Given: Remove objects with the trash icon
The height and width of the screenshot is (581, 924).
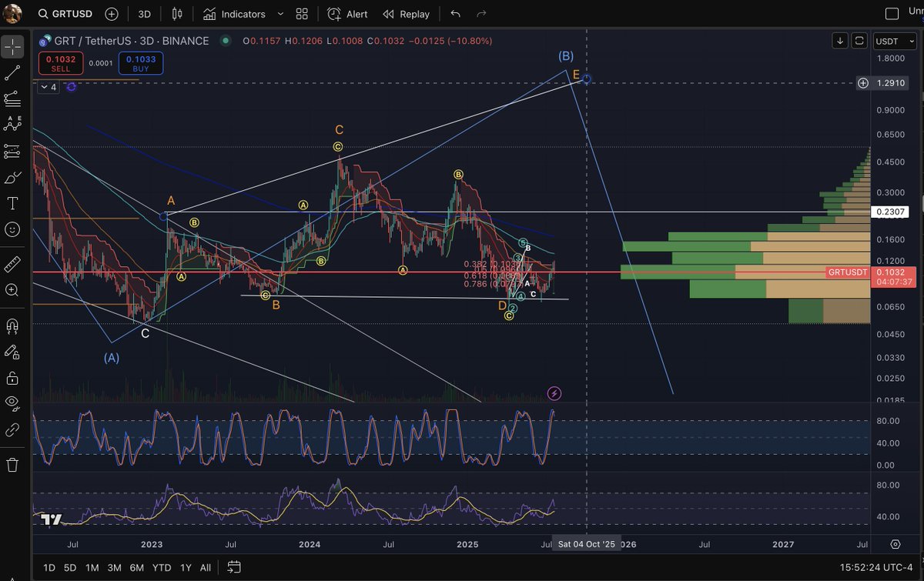Looking at the screenshot, I should tap(12, 465).
